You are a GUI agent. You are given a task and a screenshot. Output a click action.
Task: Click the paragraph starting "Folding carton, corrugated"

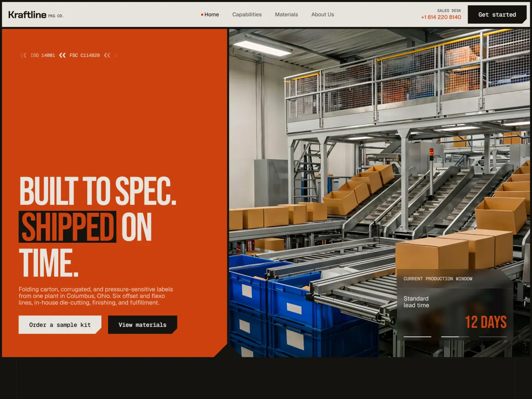[x=96, y=296]
